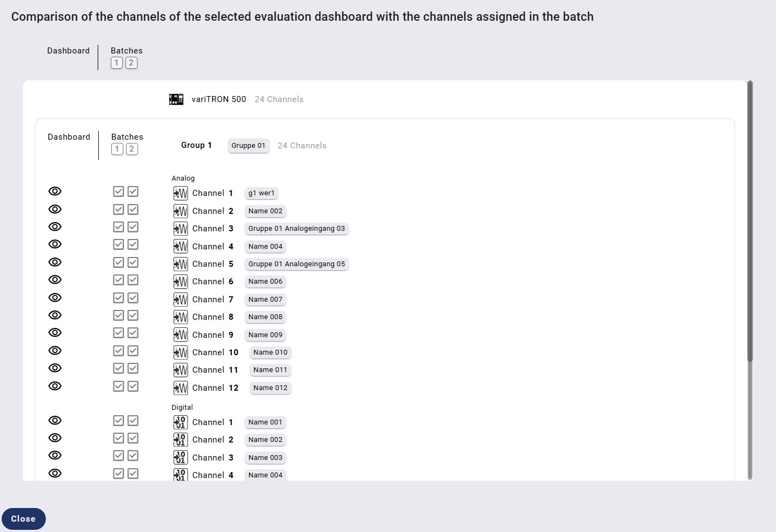Click the vertical scrollbar thumb

pos(750,221)
